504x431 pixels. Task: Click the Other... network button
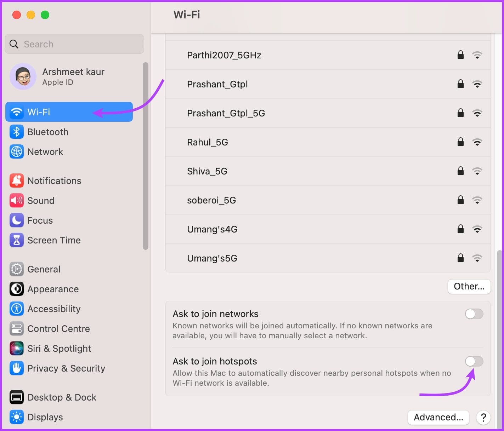coord(469,286)
